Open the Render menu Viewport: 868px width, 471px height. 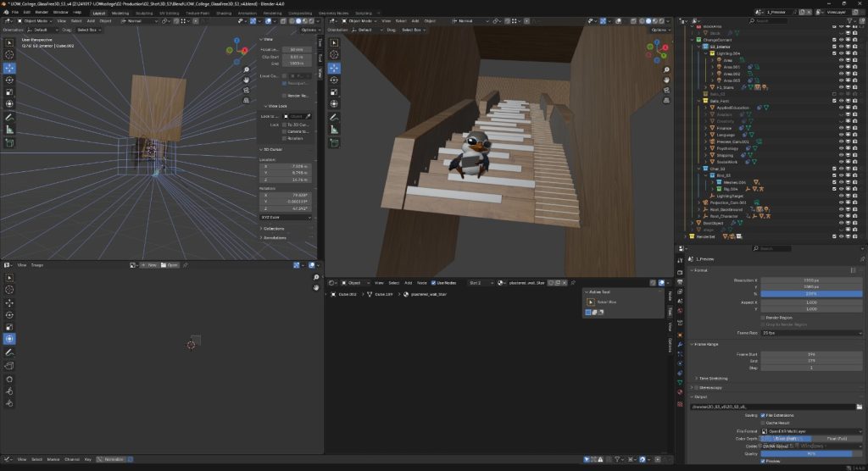tap(42, 12)
